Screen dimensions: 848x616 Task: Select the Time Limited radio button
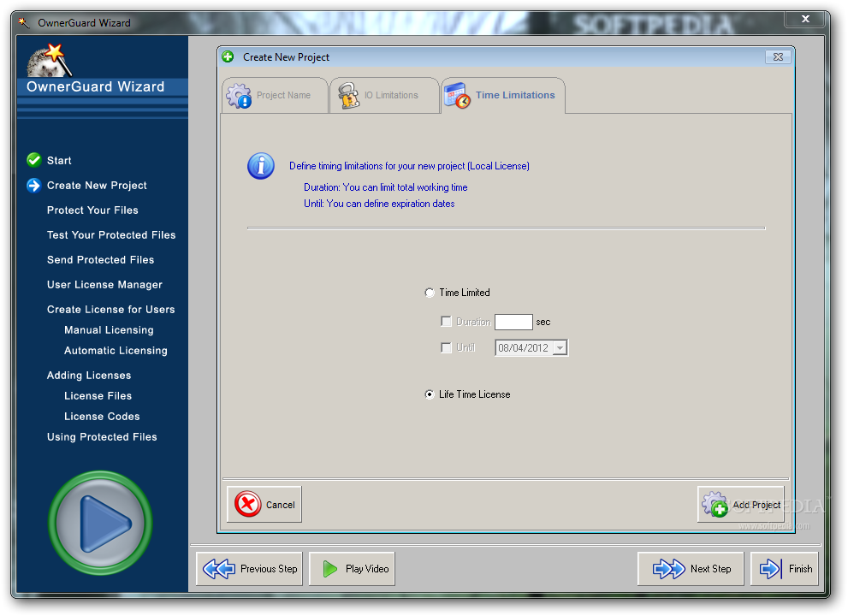(x=430, y=293)
